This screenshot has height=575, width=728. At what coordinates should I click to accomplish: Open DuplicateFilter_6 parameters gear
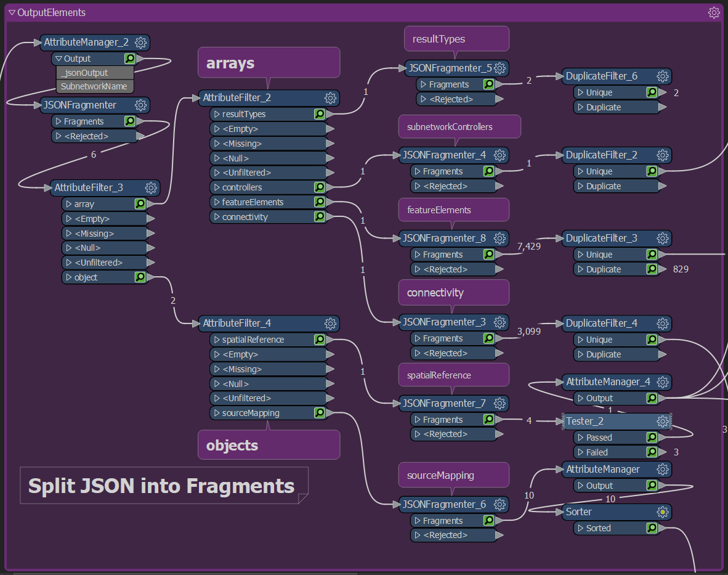[x=662, y=76]
